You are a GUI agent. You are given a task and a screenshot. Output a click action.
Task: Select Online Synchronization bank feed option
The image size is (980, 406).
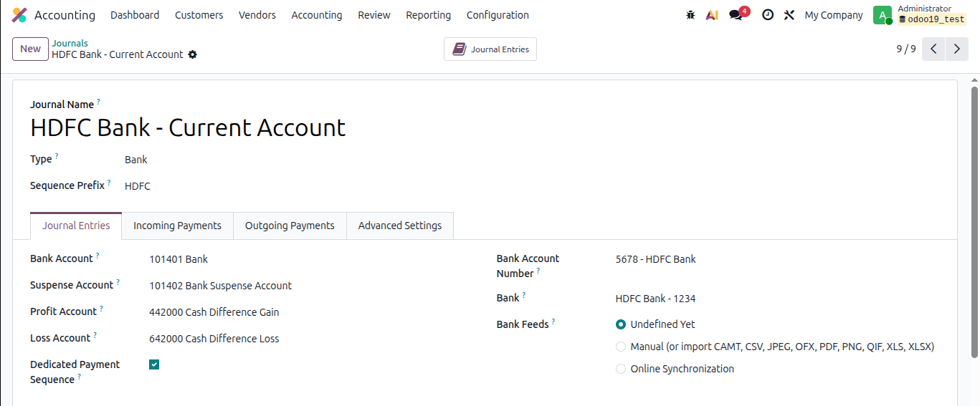tap(621, 369)
